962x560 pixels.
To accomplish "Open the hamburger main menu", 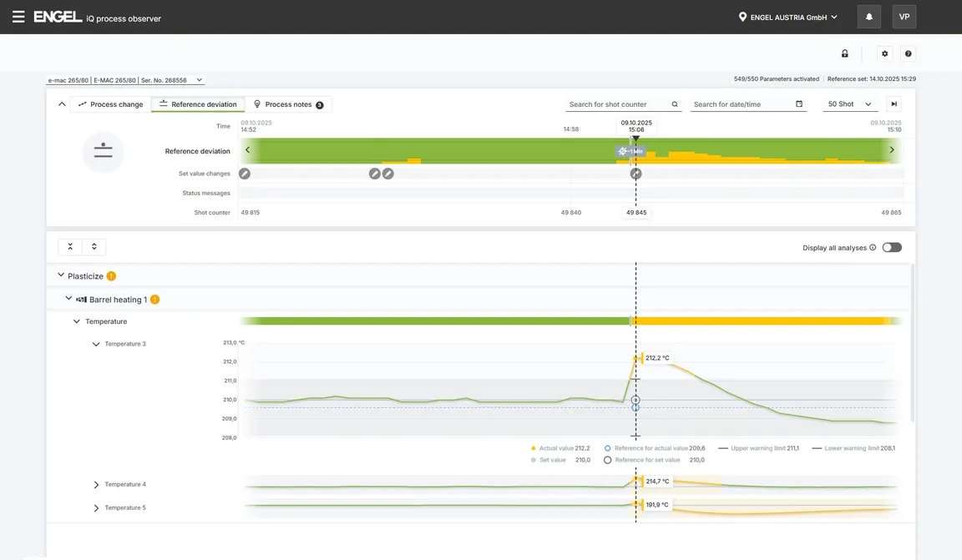I will 18,17.
